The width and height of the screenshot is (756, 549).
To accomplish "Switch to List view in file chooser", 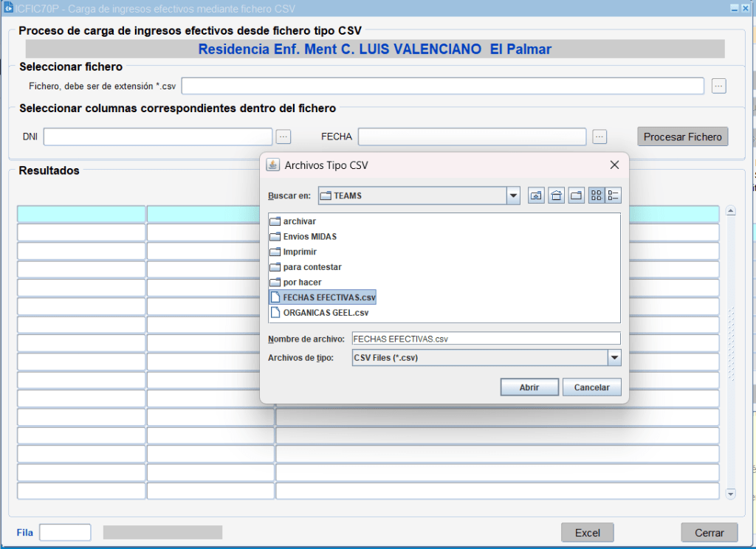I will click(x=596, y=196).
